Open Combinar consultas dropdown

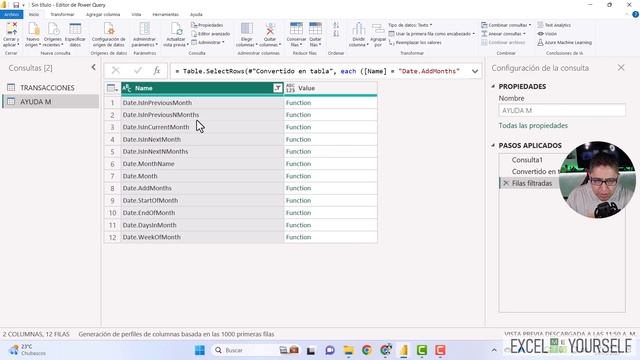click(506, 25)
